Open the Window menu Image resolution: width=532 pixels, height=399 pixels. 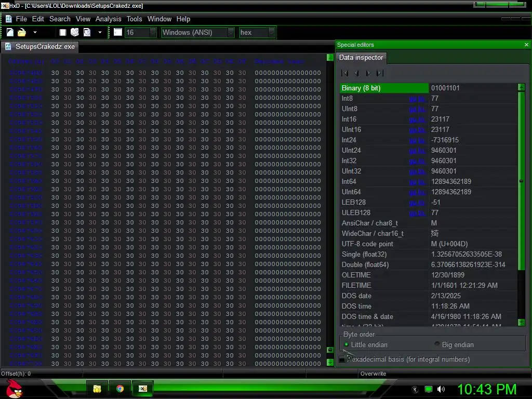159,19
